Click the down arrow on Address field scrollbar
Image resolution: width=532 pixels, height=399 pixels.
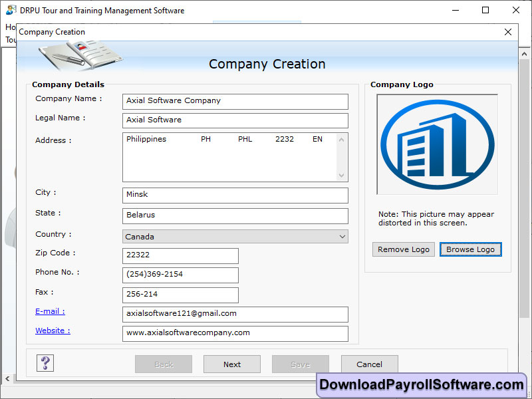(341, 176)
